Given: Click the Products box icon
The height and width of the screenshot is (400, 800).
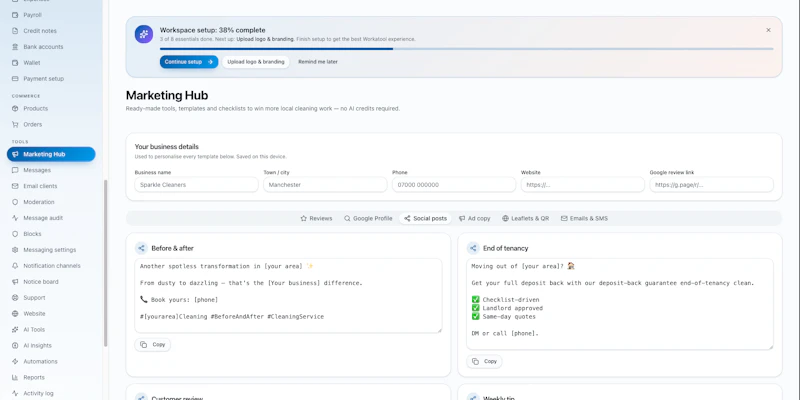Looking at the screenshot, I should 15,109.
